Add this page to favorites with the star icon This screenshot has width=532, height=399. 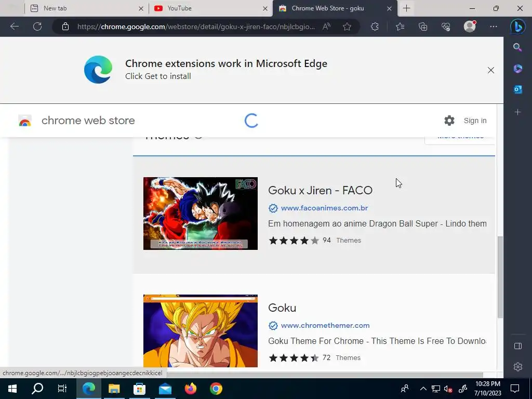[347, 26]
